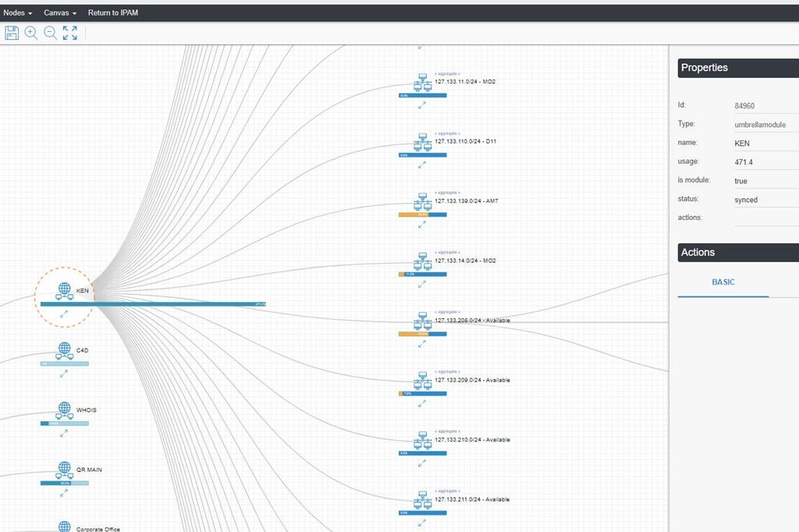
Task: Click the zoom out magnifier icon
Action: tap(50, 33)
